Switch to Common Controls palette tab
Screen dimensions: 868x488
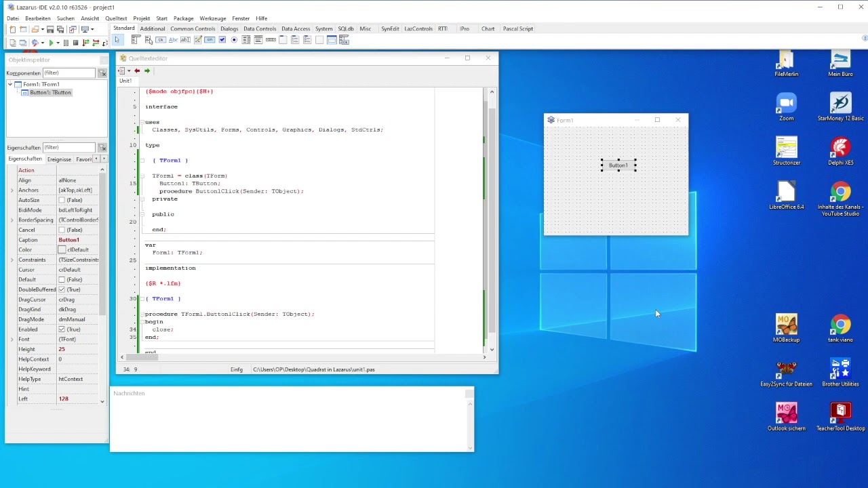click(x=193, y=28)
